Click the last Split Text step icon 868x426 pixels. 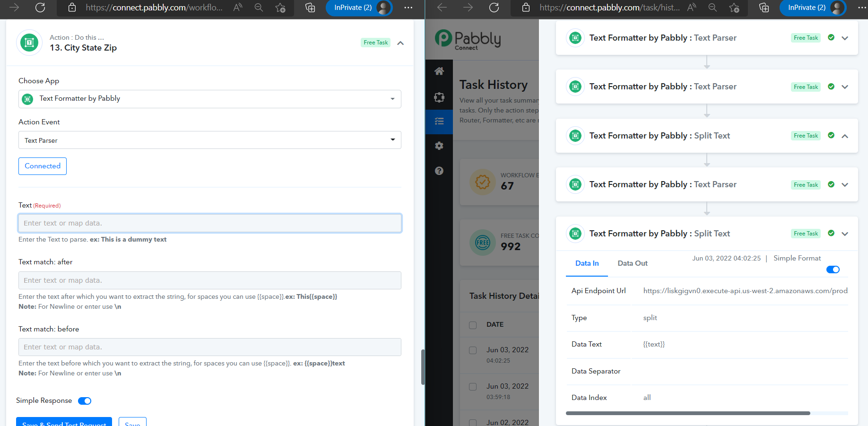pyautogui.click(x=575, y=234)
